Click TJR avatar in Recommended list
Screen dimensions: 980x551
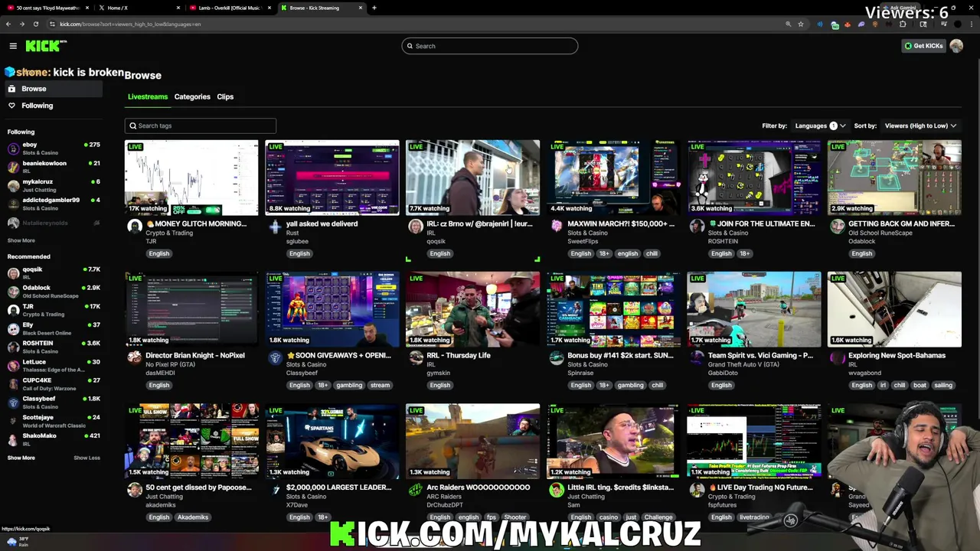[x=13, y=310]
